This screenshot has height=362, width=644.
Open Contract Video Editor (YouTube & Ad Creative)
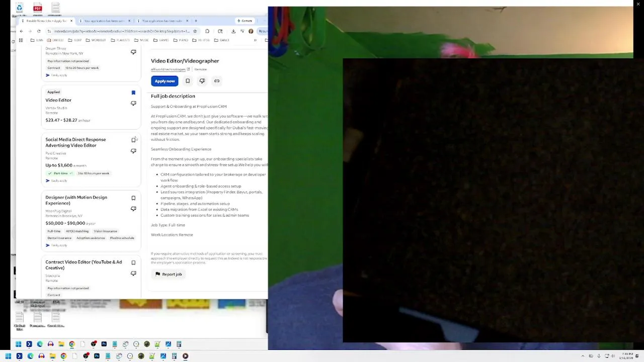84,264
